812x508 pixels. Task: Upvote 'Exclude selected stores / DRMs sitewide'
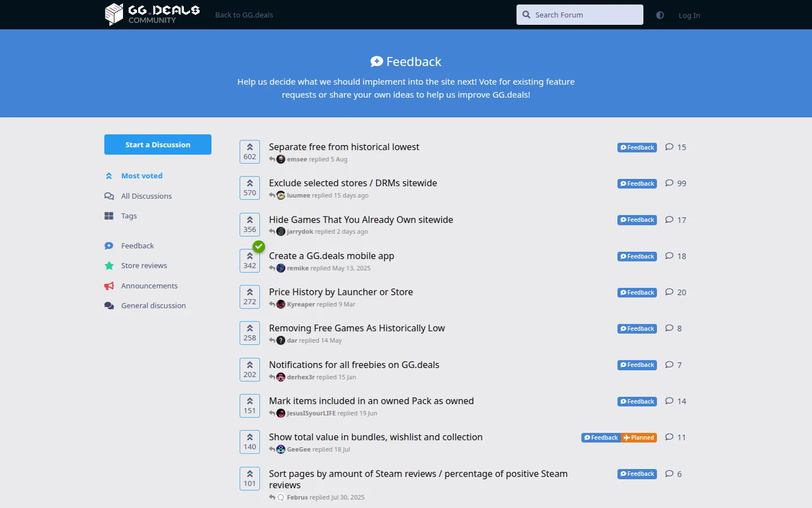[x=250, y=188]
